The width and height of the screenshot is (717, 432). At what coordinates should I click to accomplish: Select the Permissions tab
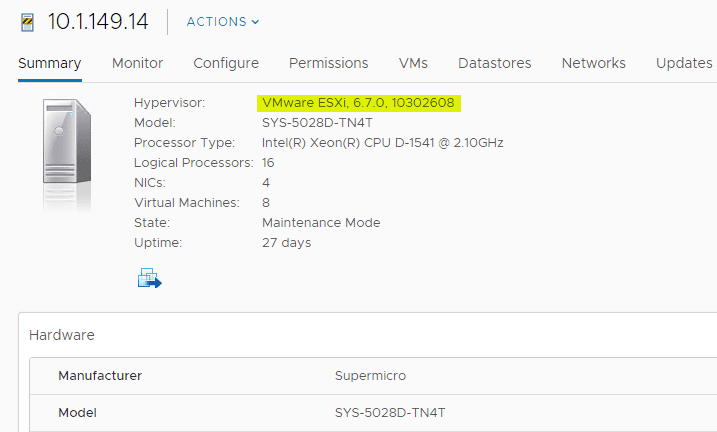click(x=328, y=63)
